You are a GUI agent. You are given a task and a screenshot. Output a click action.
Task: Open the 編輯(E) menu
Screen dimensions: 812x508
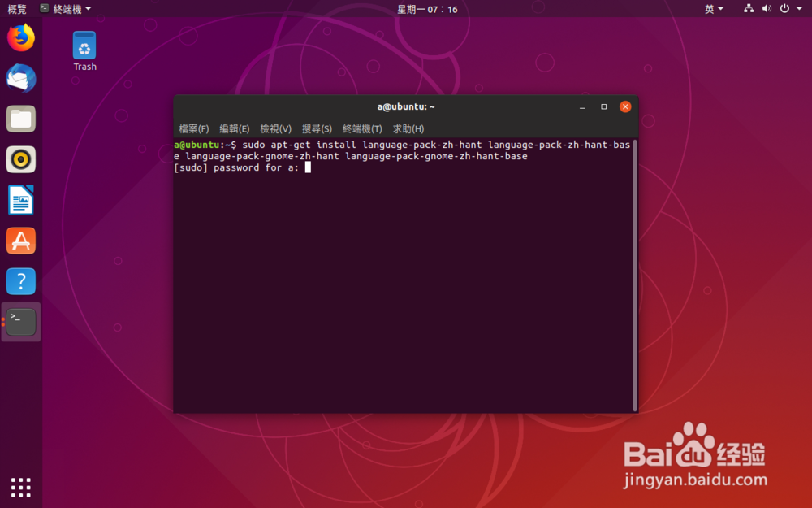tap(234, 128)
